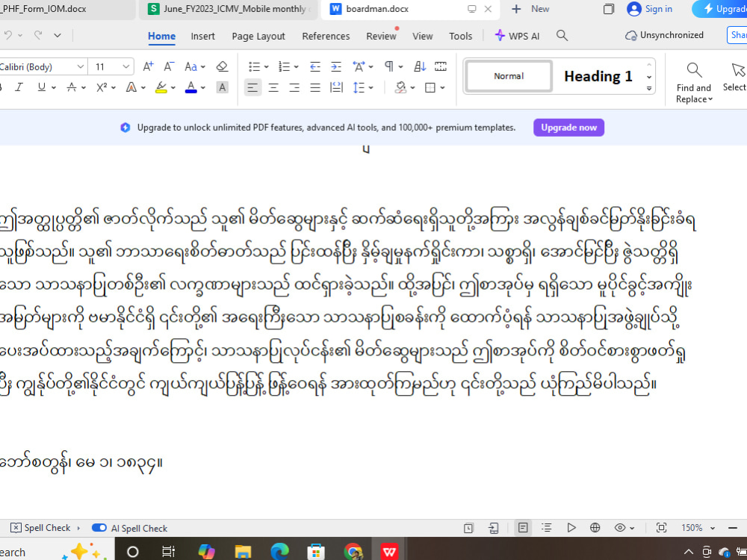Open borders tool
This screenshot has width=747, height=560.
pyautogui.click(x=430, y=87)
